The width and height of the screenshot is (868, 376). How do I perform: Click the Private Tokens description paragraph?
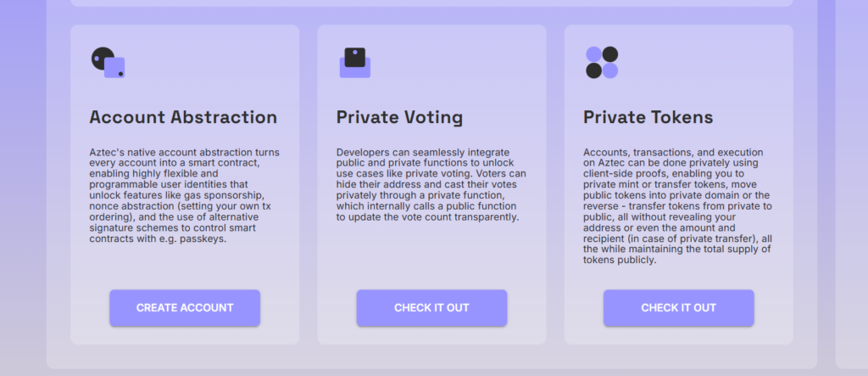(678, 206)
